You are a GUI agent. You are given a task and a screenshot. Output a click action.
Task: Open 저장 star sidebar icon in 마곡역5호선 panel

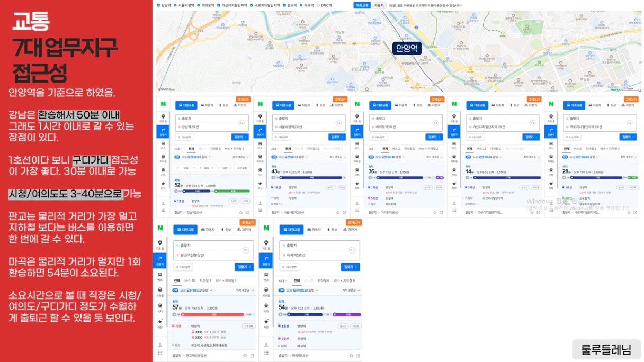[x=266, y=323]
